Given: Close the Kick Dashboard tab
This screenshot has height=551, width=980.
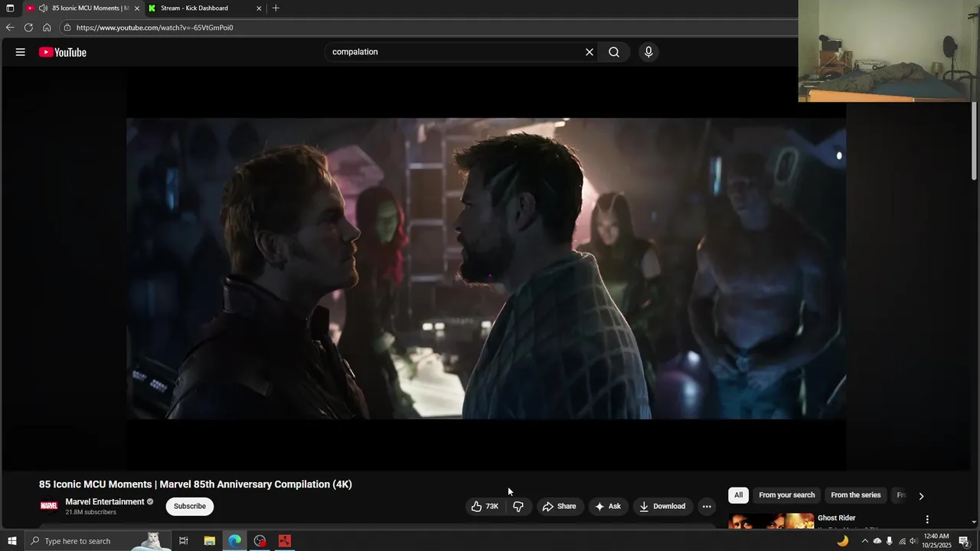Looking at the screenshot, I should pyautogui.click(x=259, y=8).
